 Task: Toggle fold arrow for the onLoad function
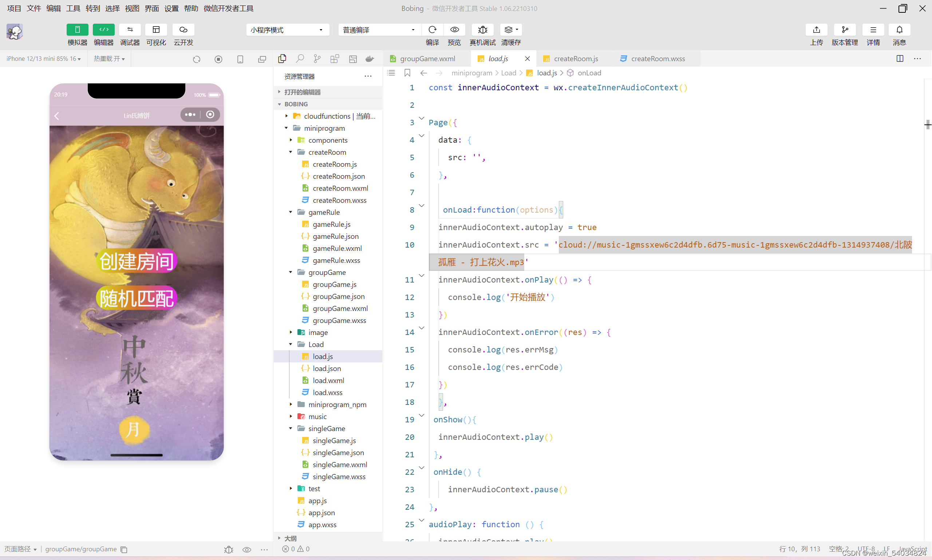422,205
